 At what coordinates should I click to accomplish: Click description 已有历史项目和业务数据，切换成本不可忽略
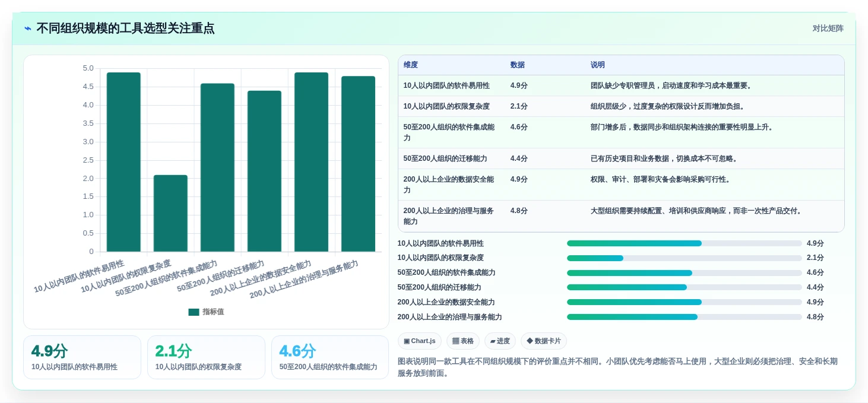(x=665, y=158)
